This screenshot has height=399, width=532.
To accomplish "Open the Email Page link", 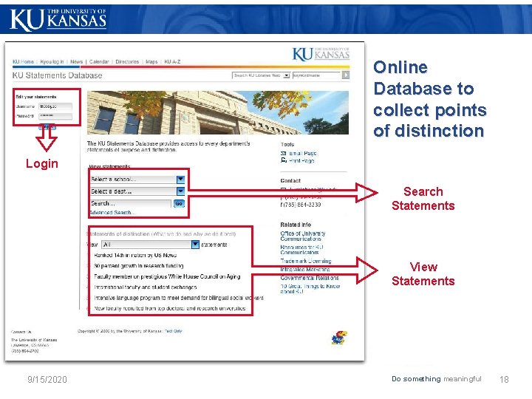I will [x=303, y=154].
